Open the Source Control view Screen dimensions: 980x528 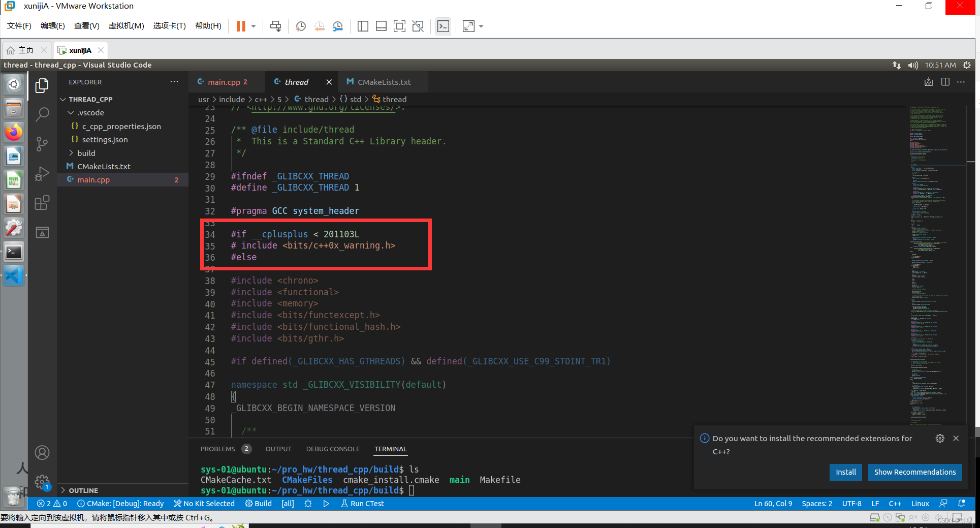[42, 144]
